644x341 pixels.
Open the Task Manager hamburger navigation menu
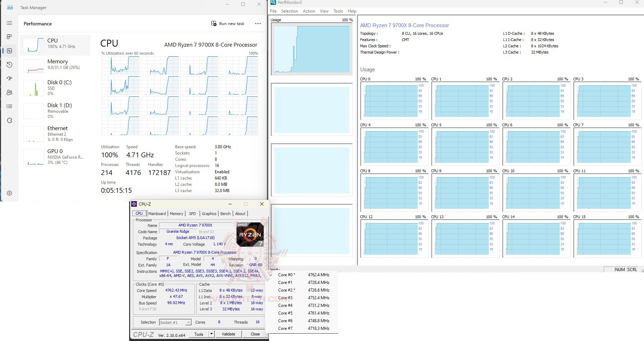tap(9, 23)
